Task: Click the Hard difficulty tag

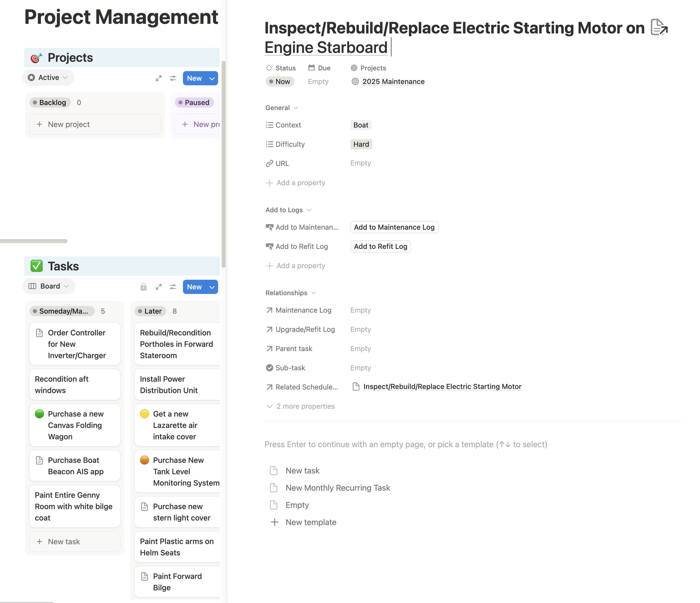Action: pos(361,144)
